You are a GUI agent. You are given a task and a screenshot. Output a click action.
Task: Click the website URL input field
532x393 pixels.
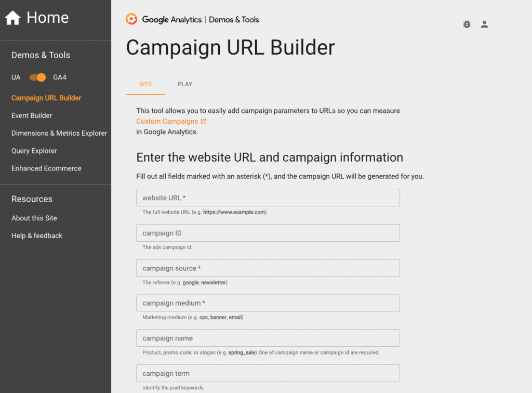tap(268, 198)
